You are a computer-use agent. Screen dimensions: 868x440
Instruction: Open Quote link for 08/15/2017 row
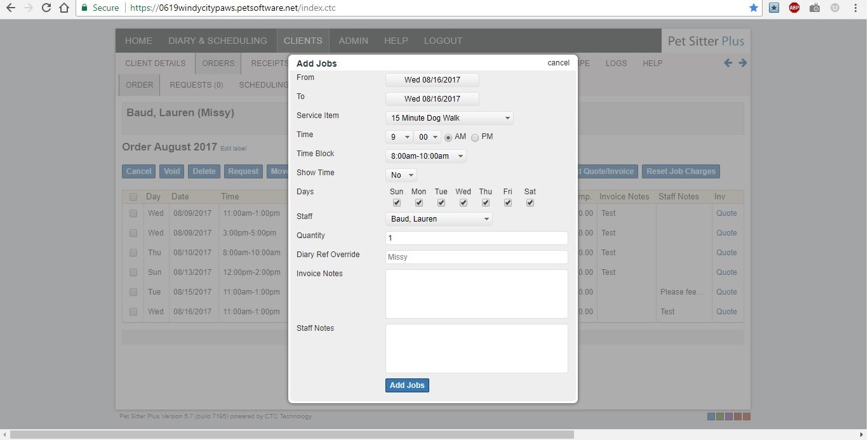pyautogui.click(x=726, y=292)
